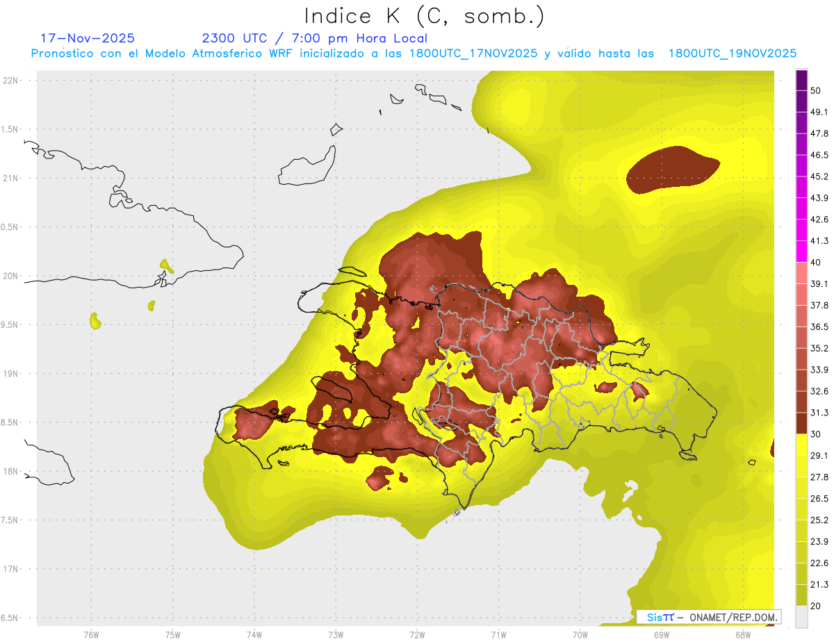Pick the "40" value on the color scale

pyautogui.click(x=816, y=263)
